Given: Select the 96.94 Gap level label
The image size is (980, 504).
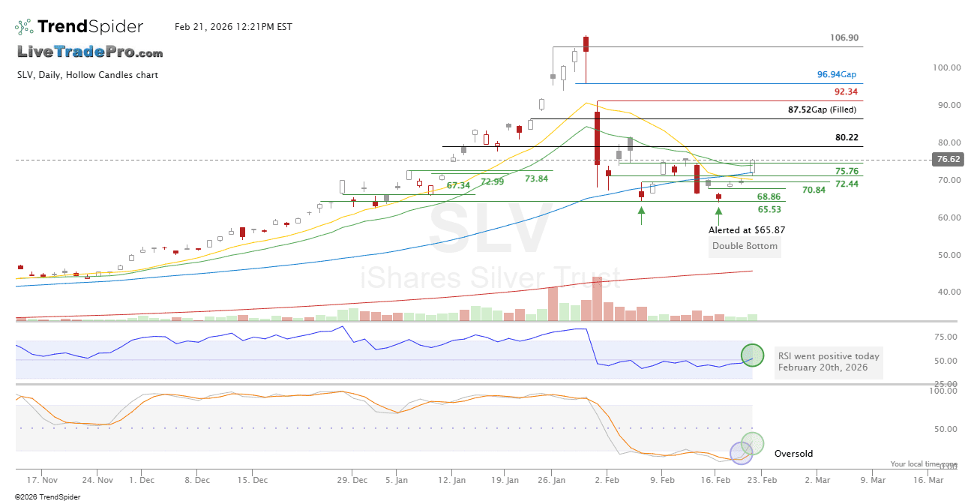Looking at the screenshot, I should tap(836, 75).
